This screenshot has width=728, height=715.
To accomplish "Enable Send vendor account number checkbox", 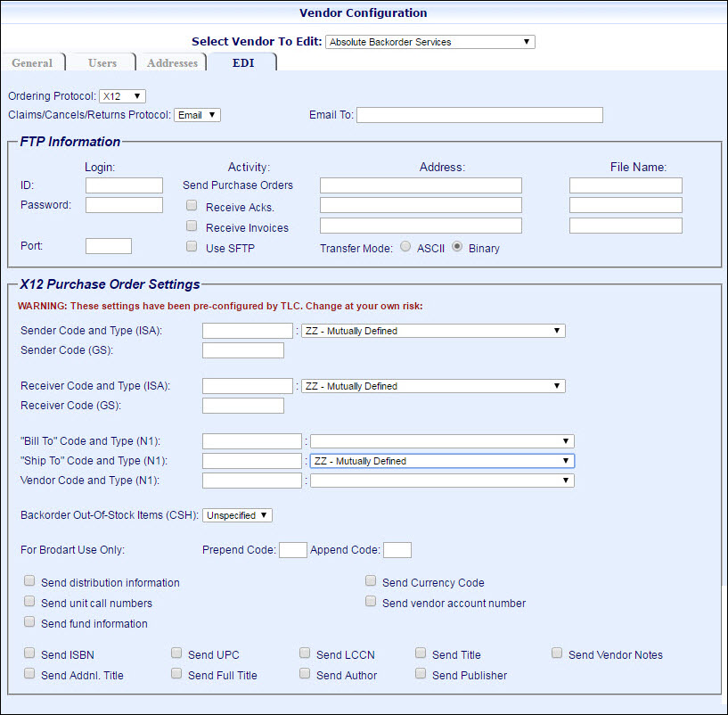I will 371,601.
